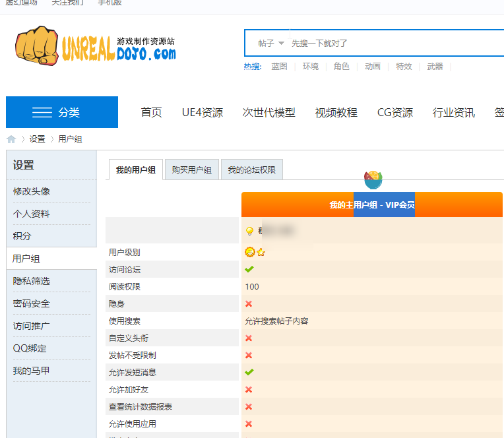504x438 pixels.
Task: Switch to the 购买用户组 tab
Action: click(x=192, y=170)
